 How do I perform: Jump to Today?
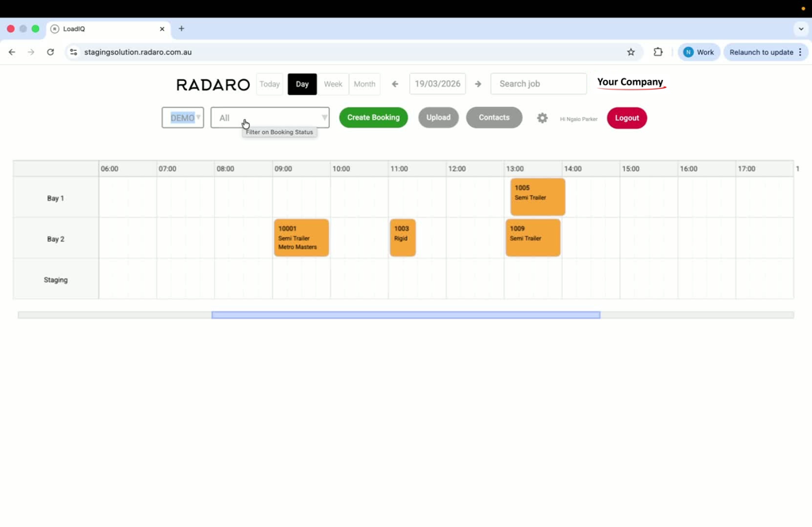coord(270,84)
